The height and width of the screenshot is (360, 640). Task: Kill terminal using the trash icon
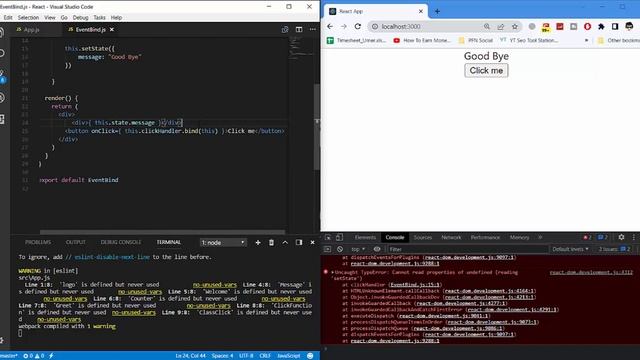(271, 242)
